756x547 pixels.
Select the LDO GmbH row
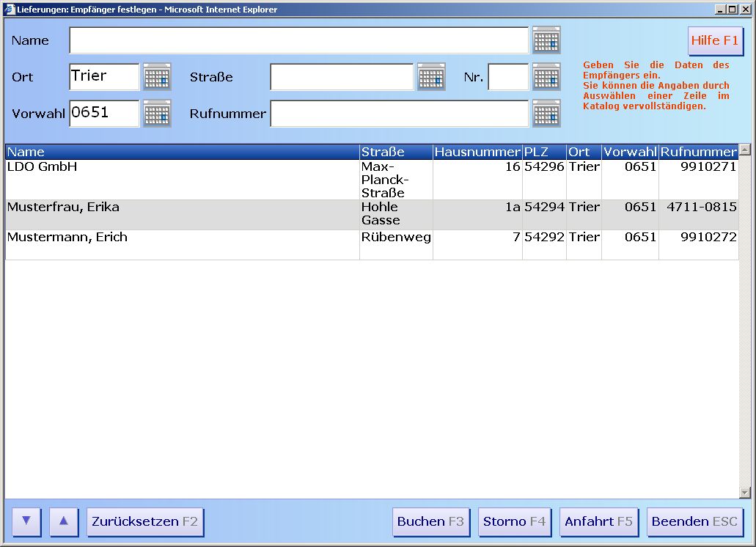point(182,180)
